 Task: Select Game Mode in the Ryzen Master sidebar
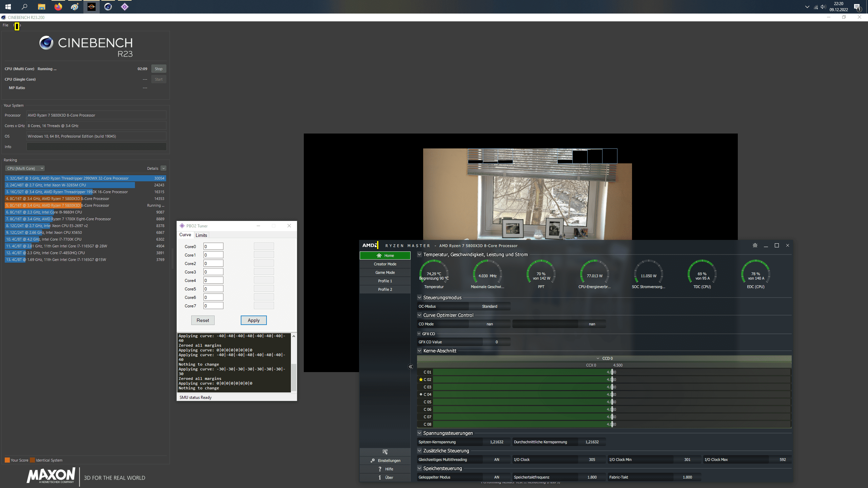[385, 272]
